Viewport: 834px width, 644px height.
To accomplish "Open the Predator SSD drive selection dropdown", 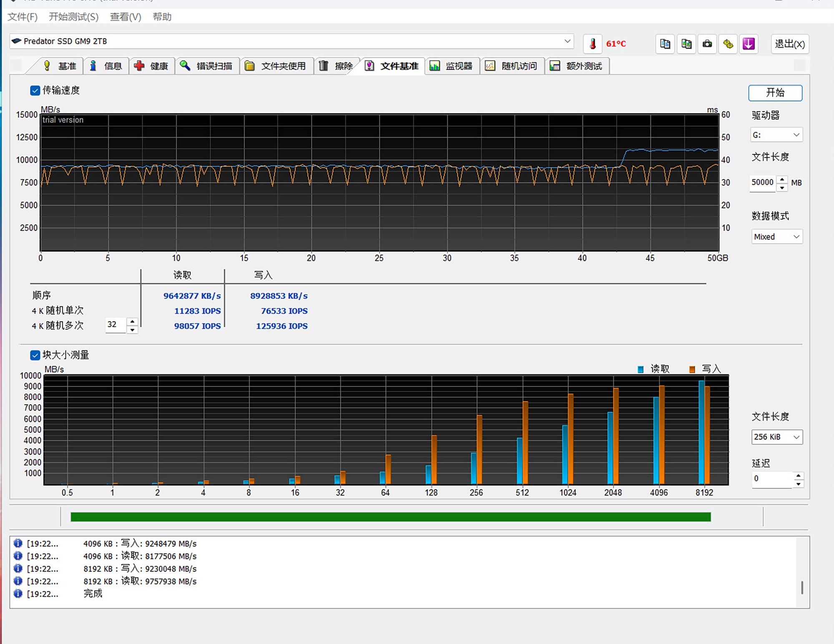I will pos(567,41).
